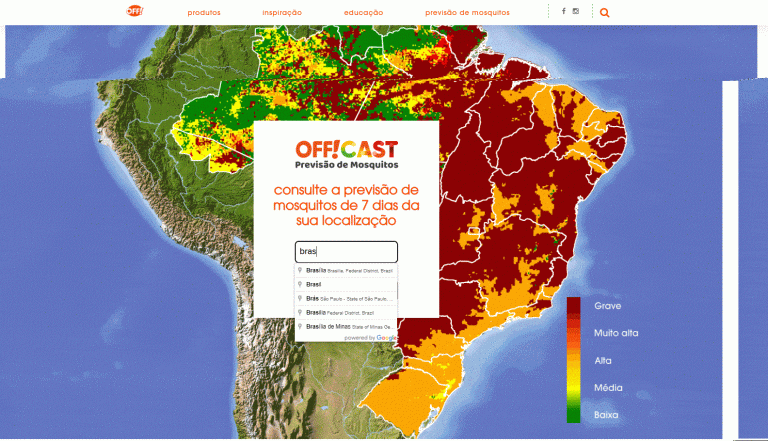Select the 'Brás São Paulo' suggestion
Viewport: 768px width, 441px height.
point(346,298)
